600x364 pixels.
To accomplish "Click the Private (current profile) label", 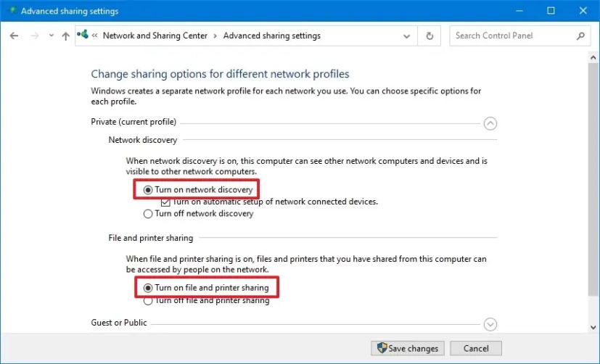I will tap(133, 122).
